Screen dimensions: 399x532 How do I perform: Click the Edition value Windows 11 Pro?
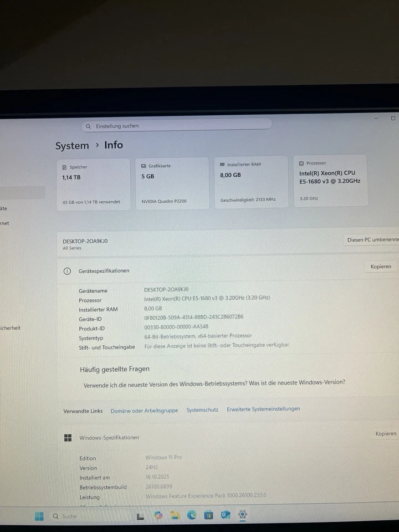163,457
